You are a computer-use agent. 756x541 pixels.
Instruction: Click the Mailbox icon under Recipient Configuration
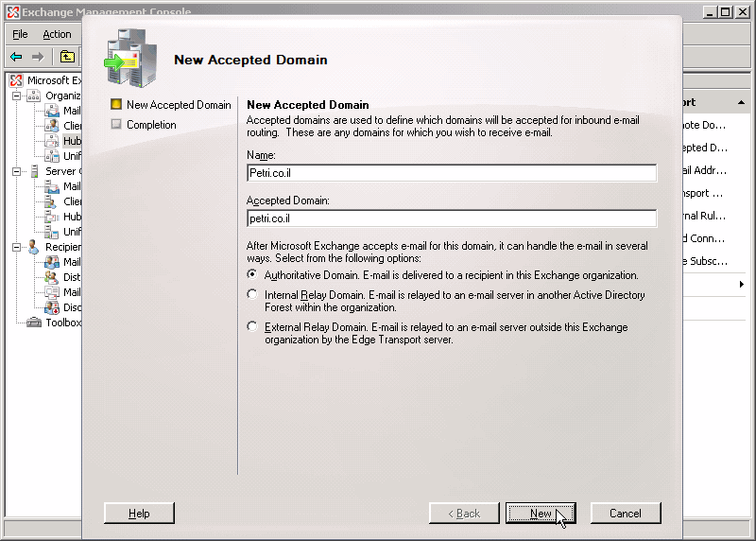pyautogui.click(x=52, y=262)
